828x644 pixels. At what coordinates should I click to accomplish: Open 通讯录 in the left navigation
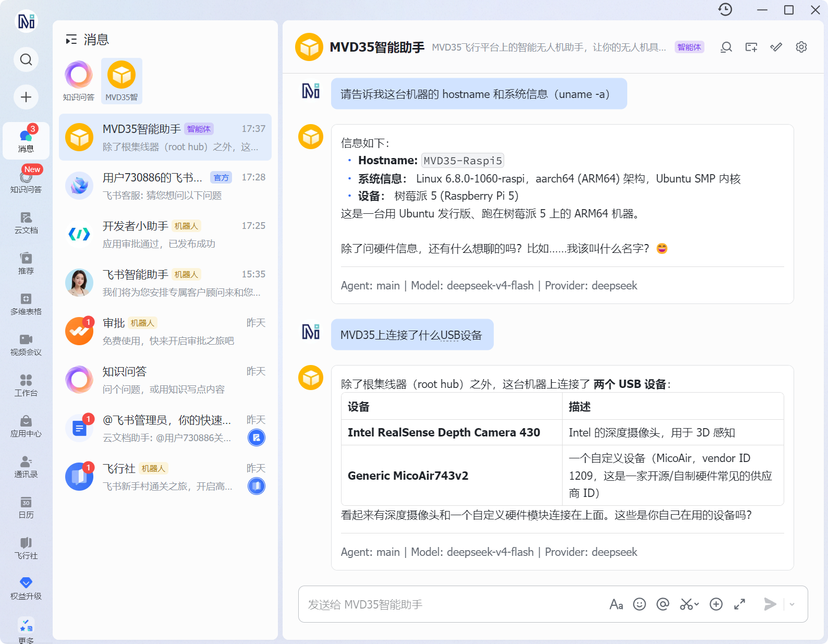tap(26, 467)
